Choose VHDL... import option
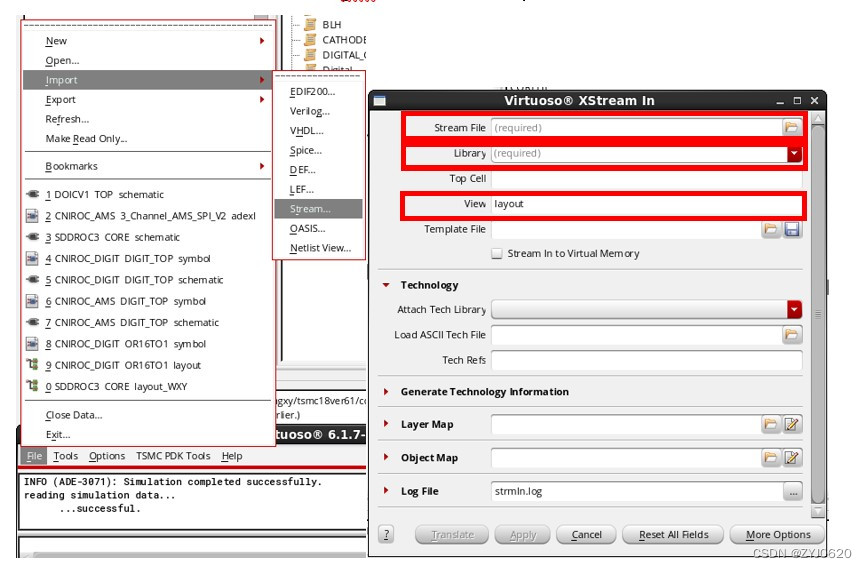867x568 pixels. point(318,131)
